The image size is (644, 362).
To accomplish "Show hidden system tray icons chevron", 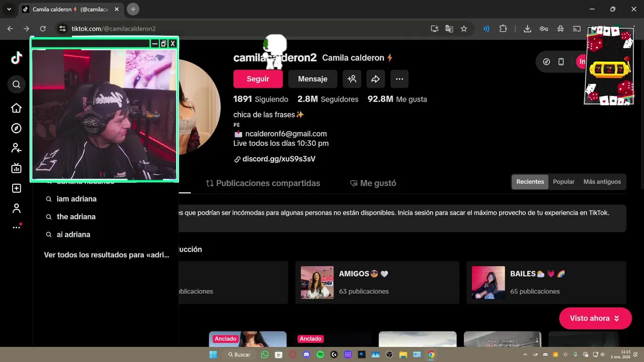I will 525,354.
